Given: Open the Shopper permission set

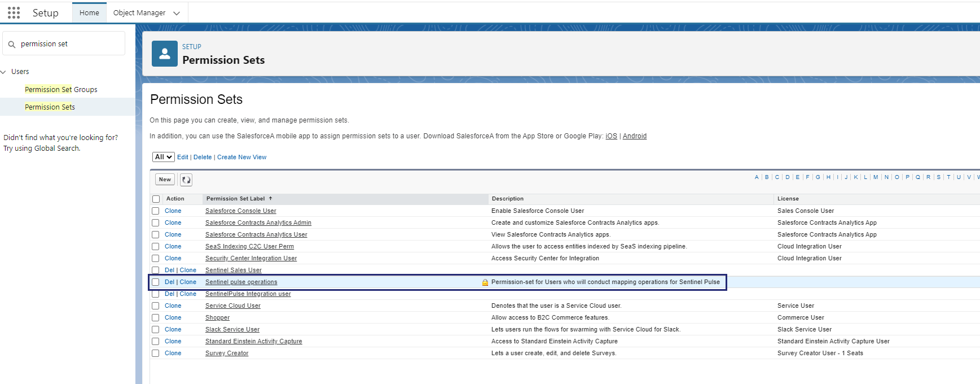Looking at the screenshot, I should click(217, 317).
